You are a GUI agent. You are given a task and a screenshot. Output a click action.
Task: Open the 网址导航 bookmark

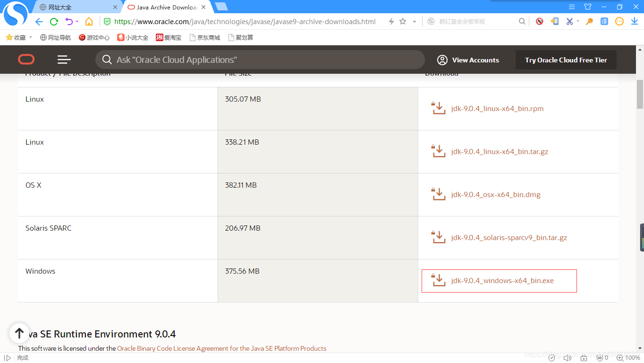tap(55, 37)
